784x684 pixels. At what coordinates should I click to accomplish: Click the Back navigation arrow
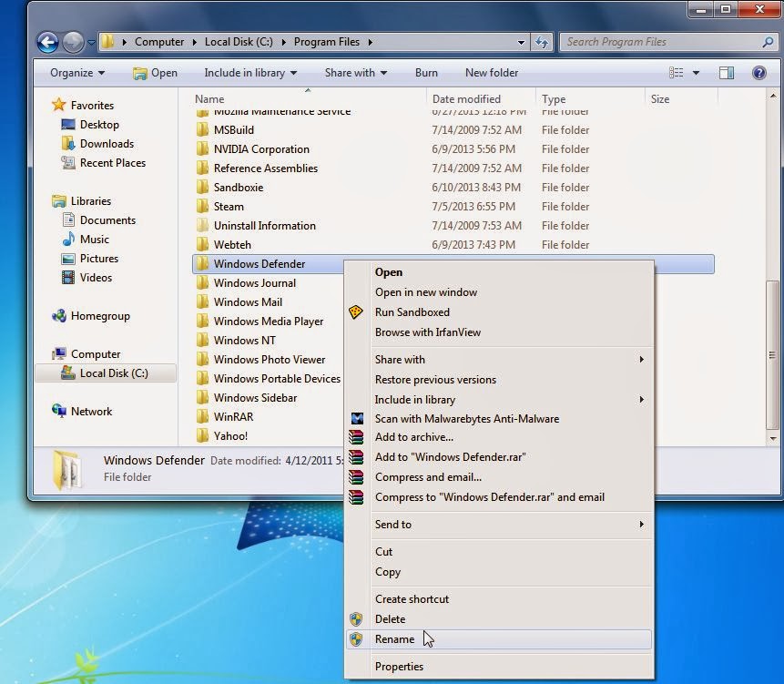[48, 42]
